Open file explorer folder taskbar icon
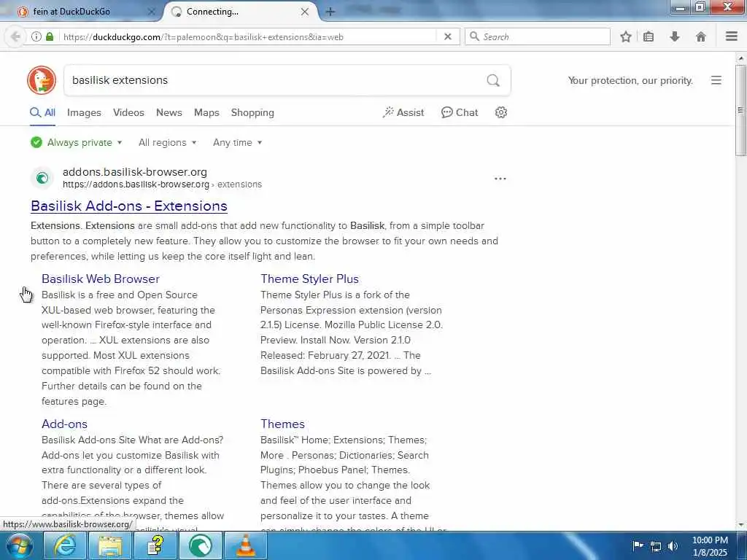Screen dimensions: 747x560 (x=109, y=545)
